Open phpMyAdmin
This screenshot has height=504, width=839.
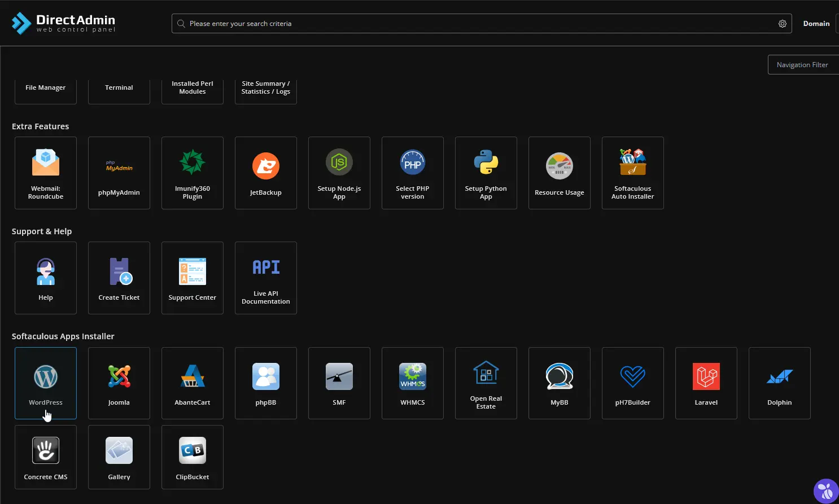coord(119,173)
